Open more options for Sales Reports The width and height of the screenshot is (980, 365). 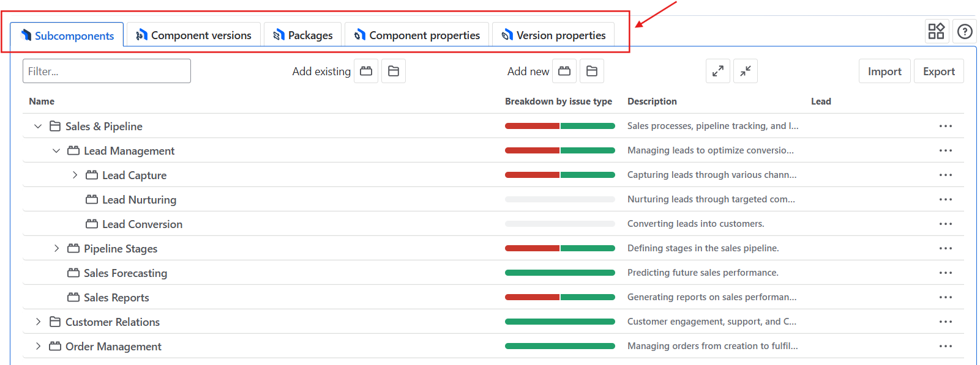(x=946, y=297)
